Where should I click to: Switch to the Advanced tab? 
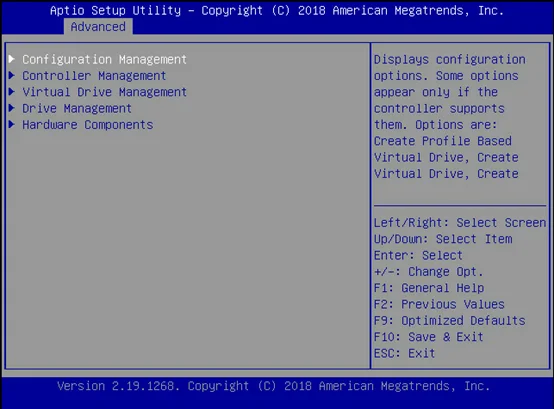(x=98, y=26)
